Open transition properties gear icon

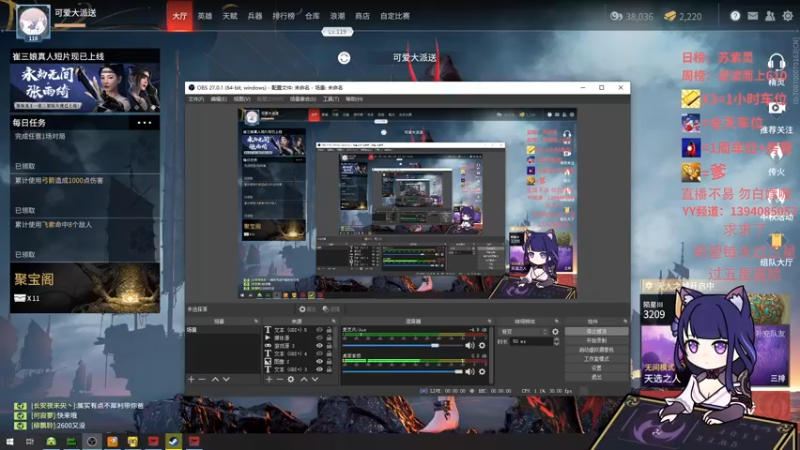[555, 332]
